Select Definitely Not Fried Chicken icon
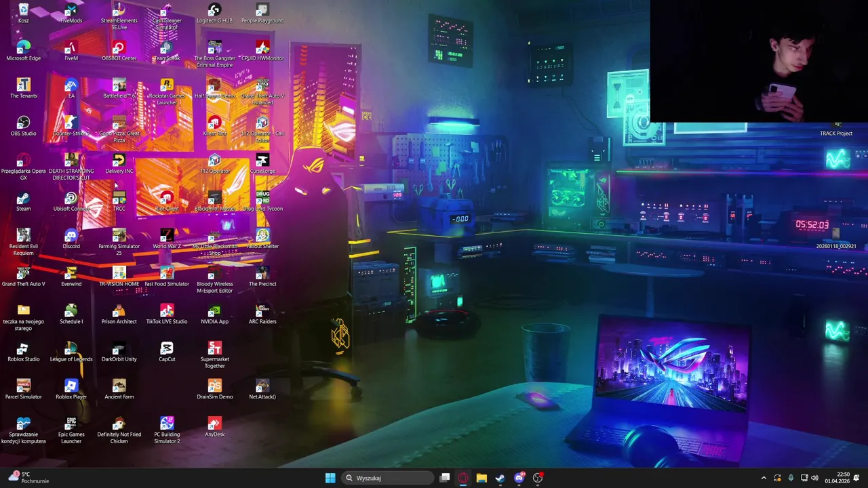Image resolution: width=868 pixels, height=488 pixels. [119, 430]
